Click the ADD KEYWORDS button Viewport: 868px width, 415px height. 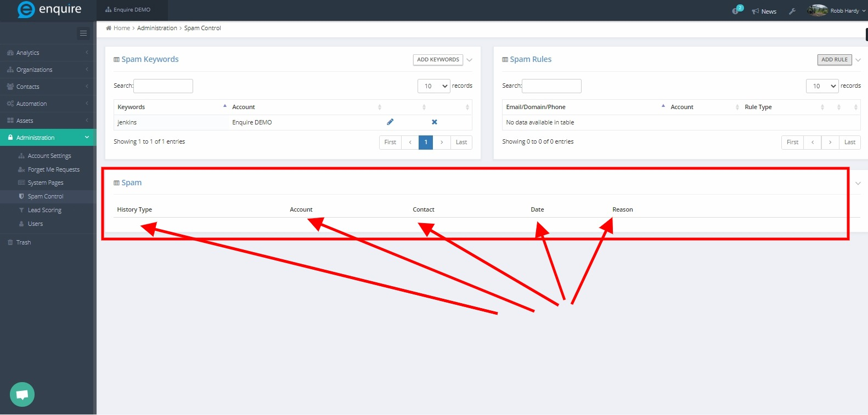438,60
